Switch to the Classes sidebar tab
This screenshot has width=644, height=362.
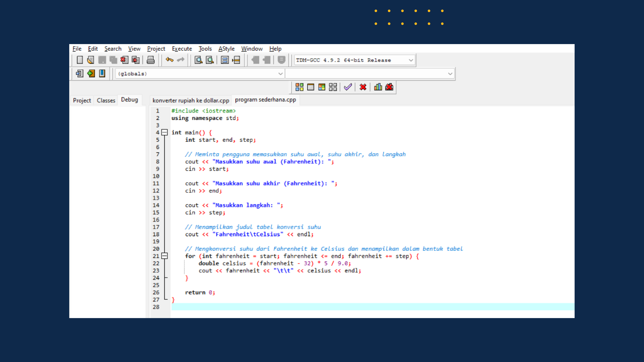click(x=106, y=100)
